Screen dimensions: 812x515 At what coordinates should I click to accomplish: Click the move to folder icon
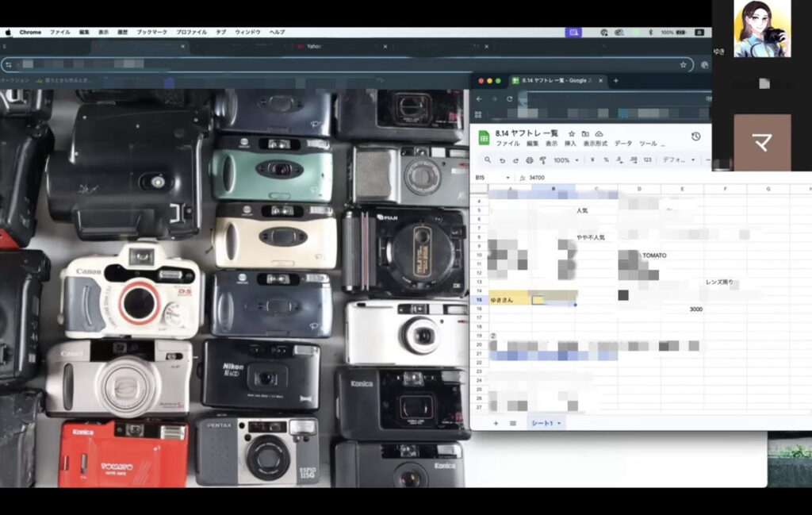585,134
